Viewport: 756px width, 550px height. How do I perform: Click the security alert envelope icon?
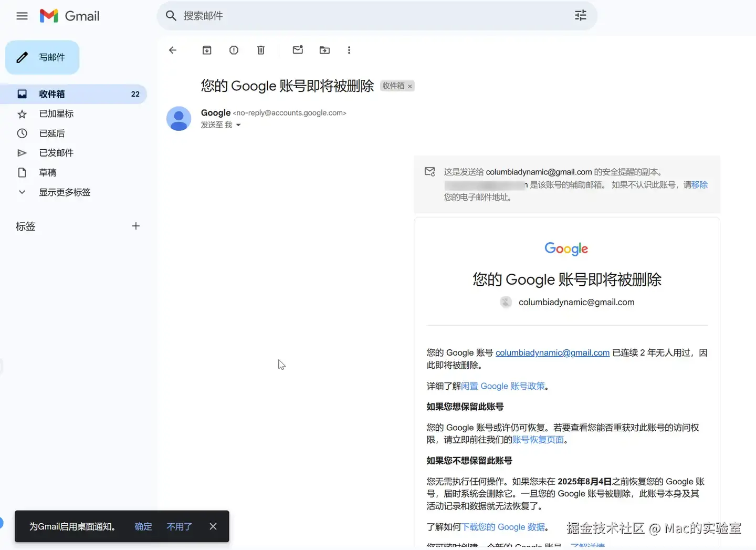[x=430, y=172]
